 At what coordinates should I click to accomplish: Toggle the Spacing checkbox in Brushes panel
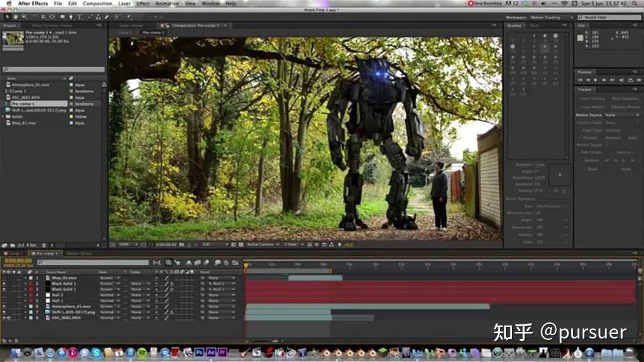click(x=515, y=190)
